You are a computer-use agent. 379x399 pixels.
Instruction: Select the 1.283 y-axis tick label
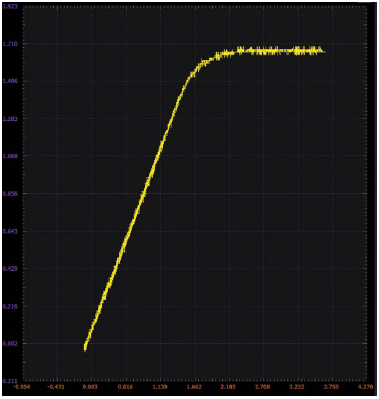point(8,119)
